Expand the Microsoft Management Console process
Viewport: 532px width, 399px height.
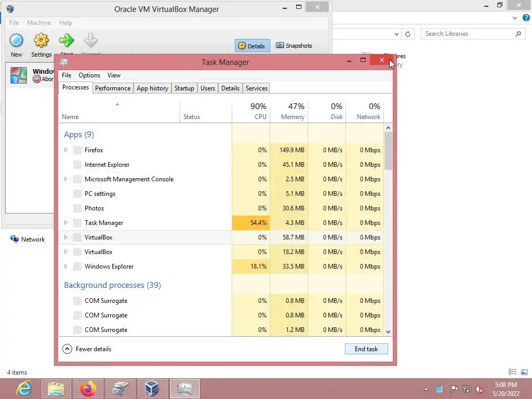[x=66, y=179]
